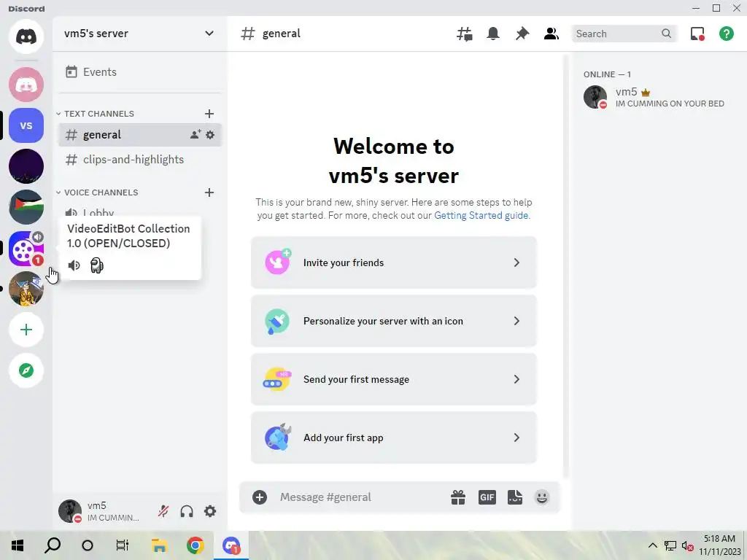747x560 pixels.
Task: Open the anime character server icon
Action: tap(26, 289)
